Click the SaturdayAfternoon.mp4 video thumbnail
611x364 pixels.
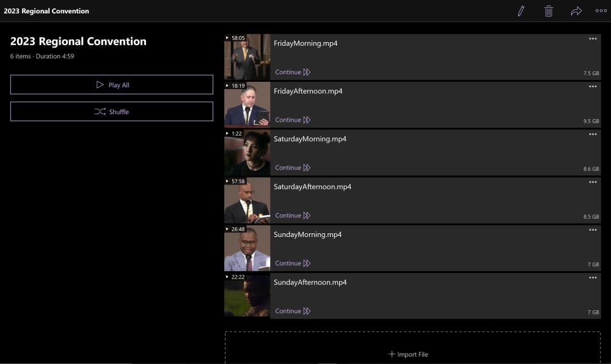247,200
